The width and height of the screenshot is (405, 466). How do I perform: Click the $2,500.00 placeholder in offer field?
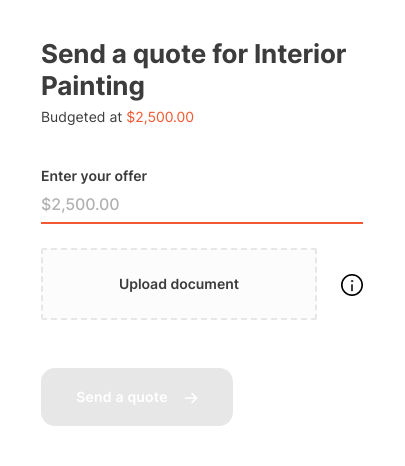[x=80, y=204]
